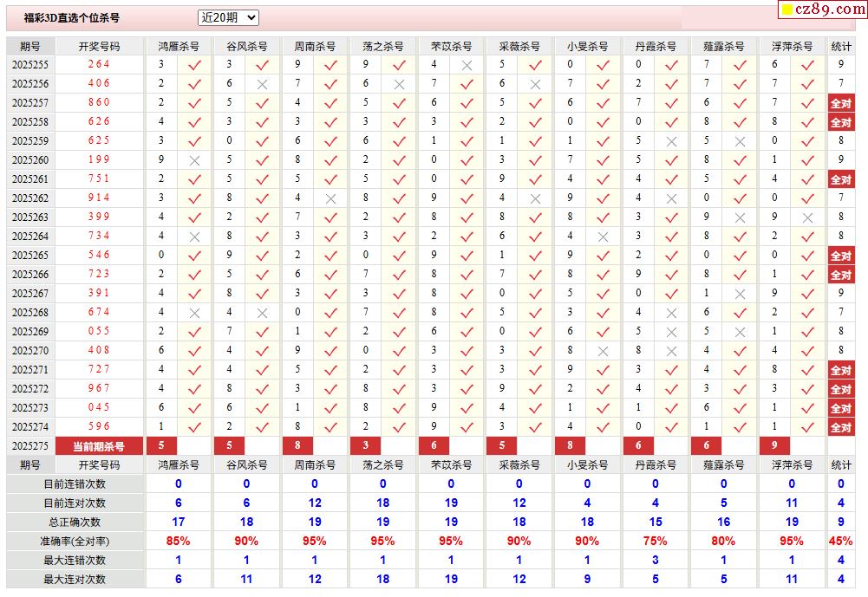Click the red checkmark for 鸿雁杀号 in 2025255

[x=194, y=65]
